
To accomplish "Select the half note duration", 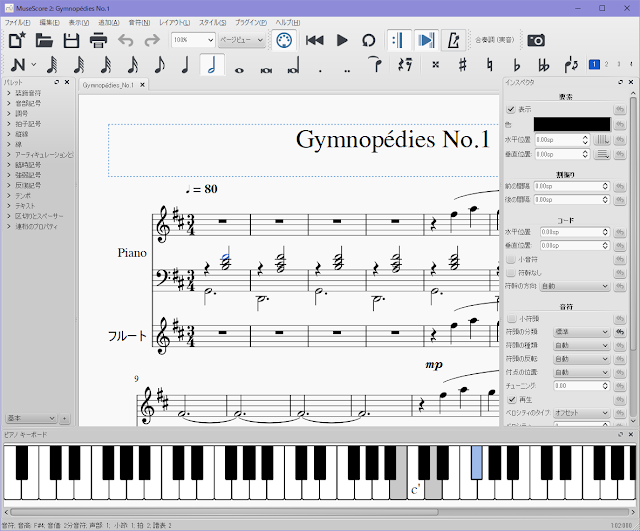I will pos(212,64).
